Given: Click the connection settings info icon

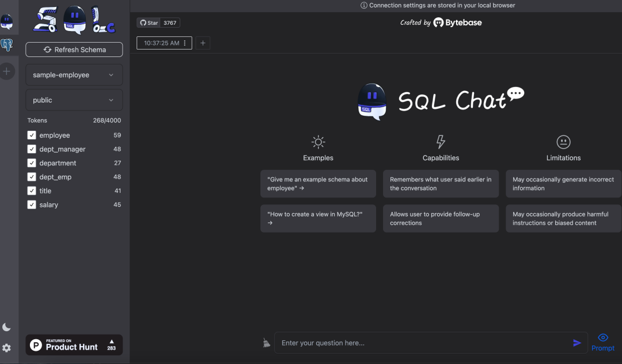Looking at the screenshot, I should (364, 5).
